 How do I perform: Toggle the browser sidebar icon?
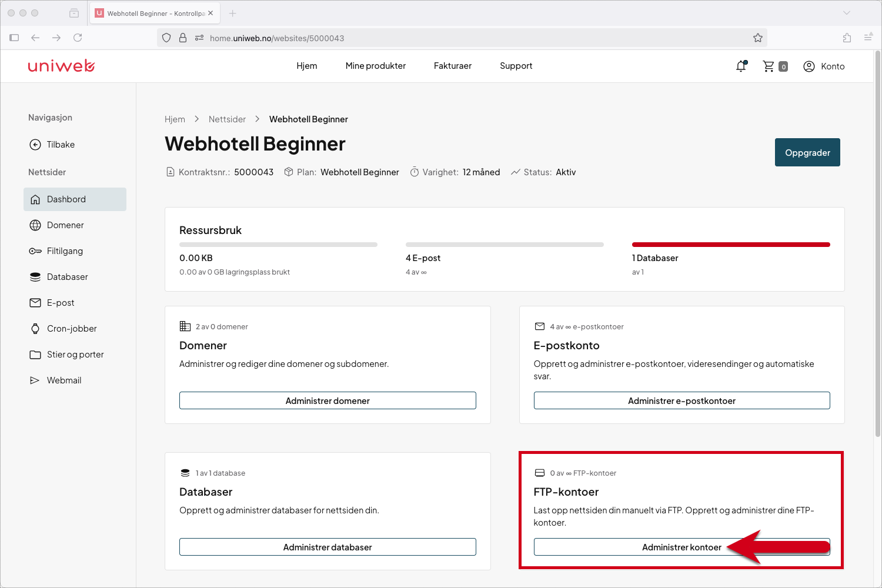(x=14, y=38)
